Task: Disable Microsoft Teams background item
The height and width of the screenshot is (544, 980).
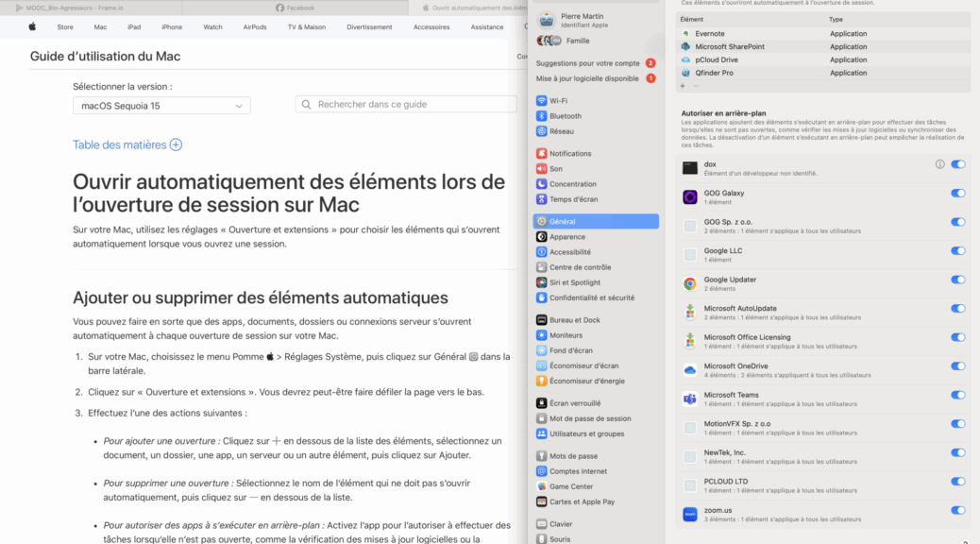Action: 958,395
